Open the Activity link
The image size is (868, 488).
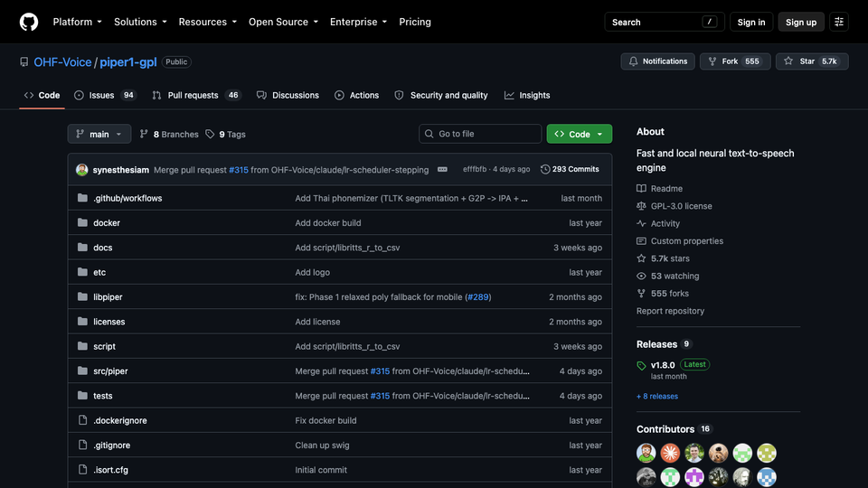658,223
